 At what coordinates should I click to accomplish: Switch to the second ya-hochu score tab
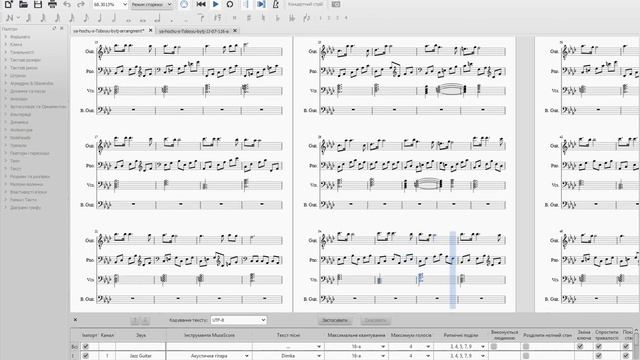tap(194, 31)
